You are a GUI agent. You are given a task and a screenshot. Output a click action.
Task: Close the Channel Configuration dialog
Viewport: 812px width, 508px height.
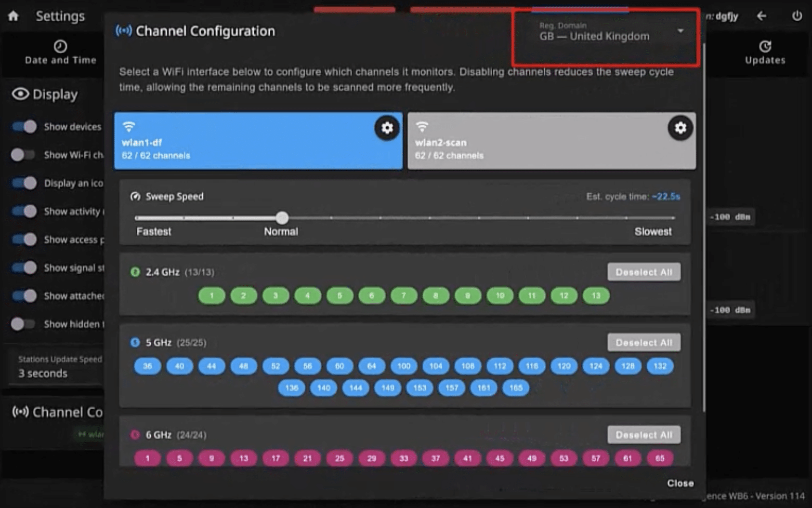pos(680,483)
